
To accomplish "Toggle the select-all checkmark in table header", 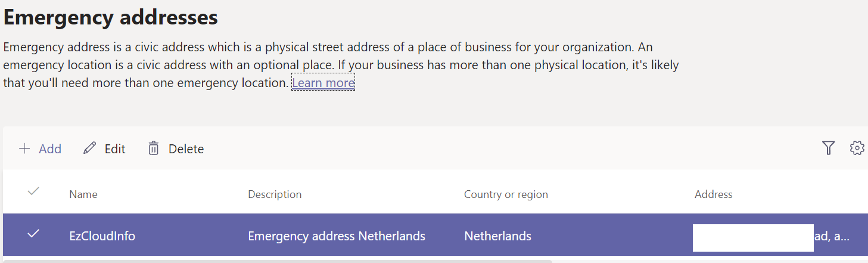I will 33,191.
